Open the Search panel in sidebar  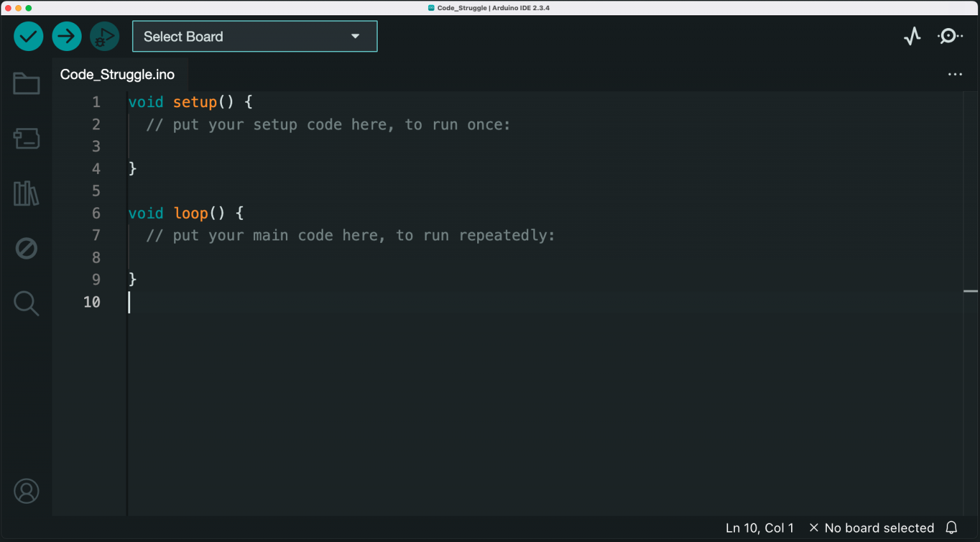(26, 304)
